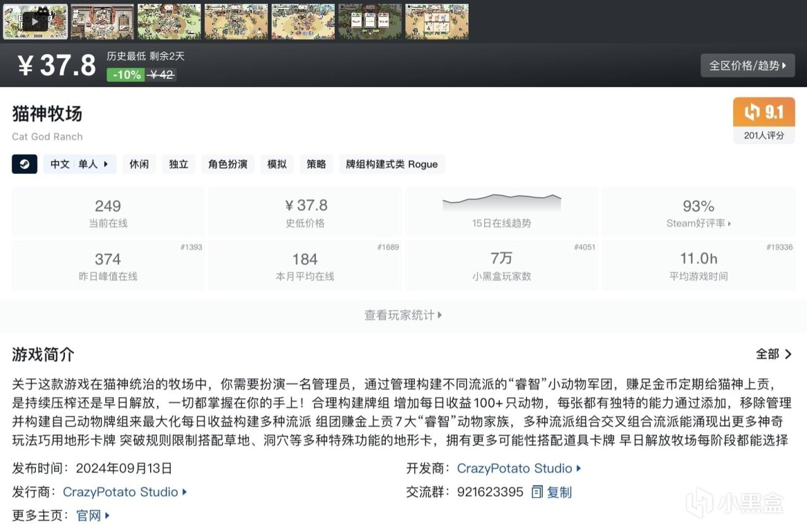This screenshot has height=532, width=807.
Task: Click the game description paragraph
Action: 402,412
